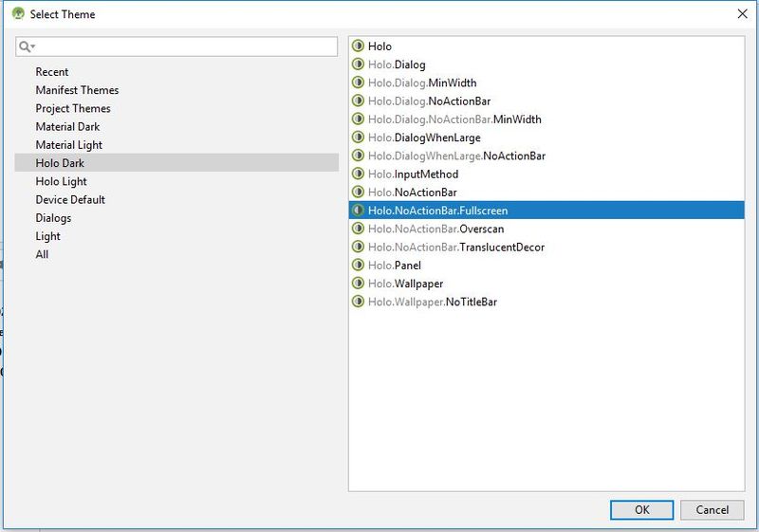Select the Dialogs category
The height and width of the screenshot is (532, 759).
pyautogui.click(x=176, y=218)
